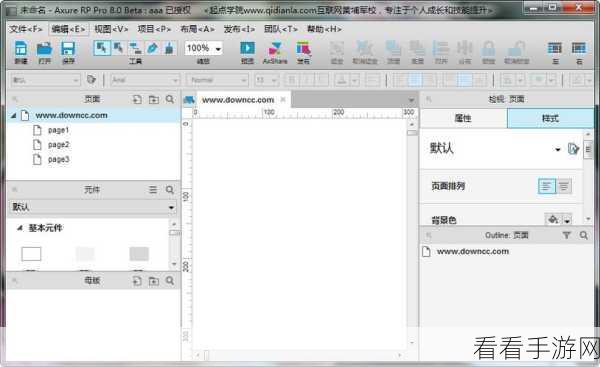Search masters in the 母版 panel

click(170, 281)
